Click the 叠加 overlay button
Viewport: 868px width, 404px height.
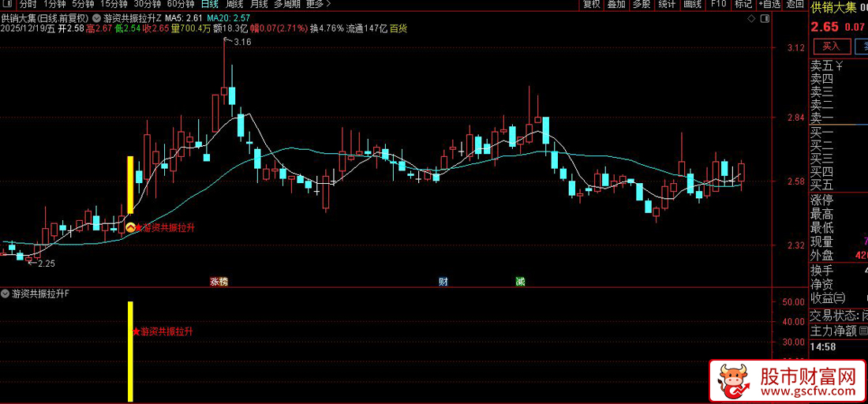point(617,4)
